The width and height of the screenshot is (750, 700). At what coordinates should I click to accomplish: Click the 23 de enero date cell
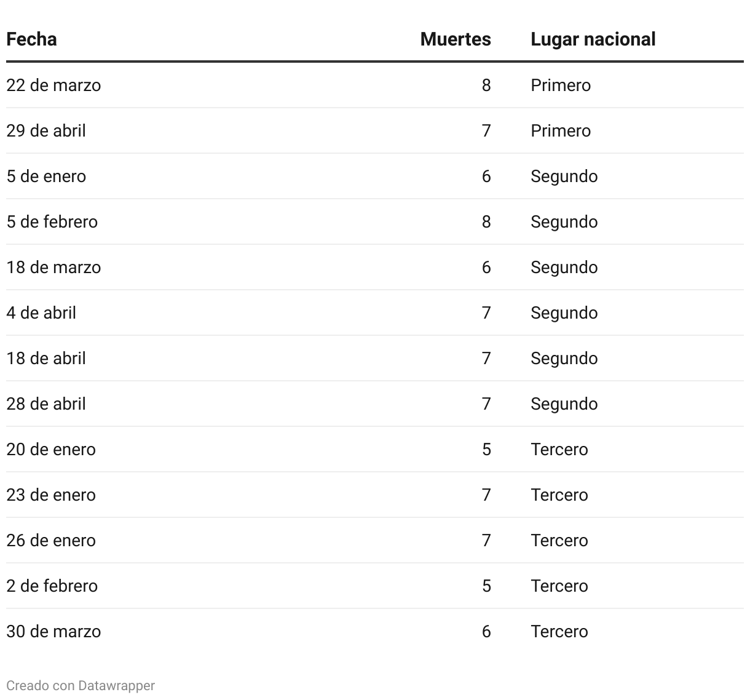click(x=51, y=495)
